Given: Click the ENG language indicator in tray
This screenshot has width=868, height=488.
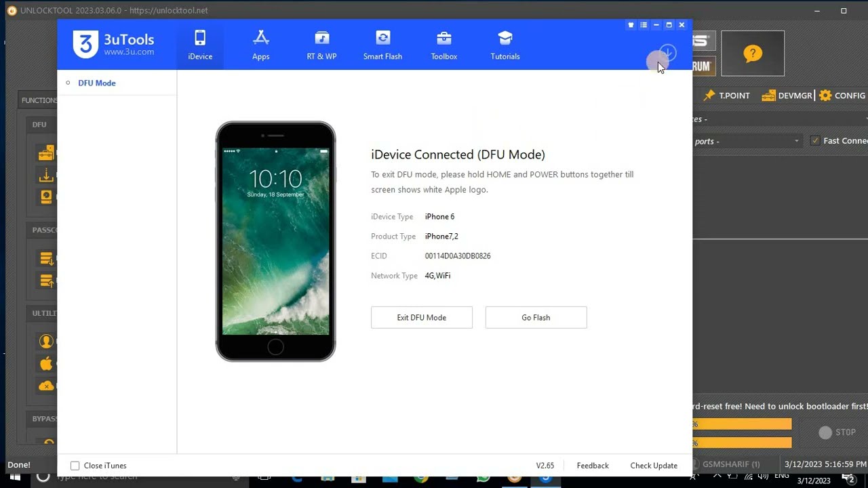Looking at the screenshot, I should (x=782, y=476).
